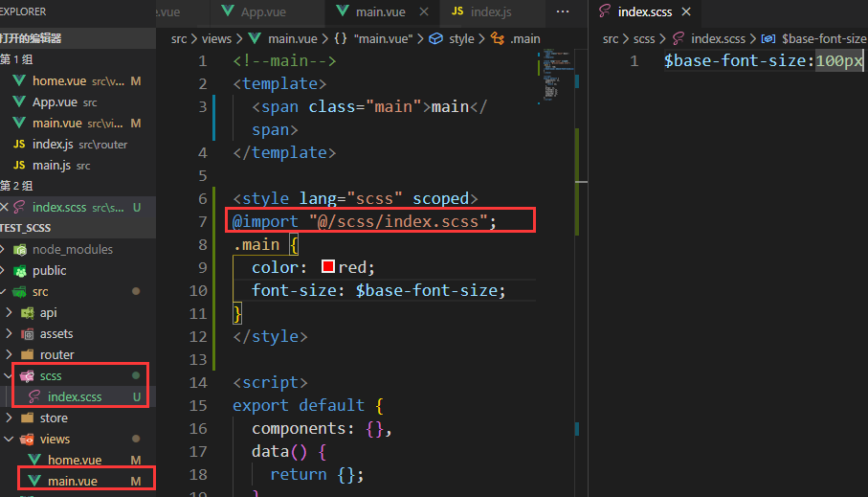Image resolution: width=868 pixels, height=497 pixels.
Task: Click the EXPLORER panel title
Action: click(23, 11)
